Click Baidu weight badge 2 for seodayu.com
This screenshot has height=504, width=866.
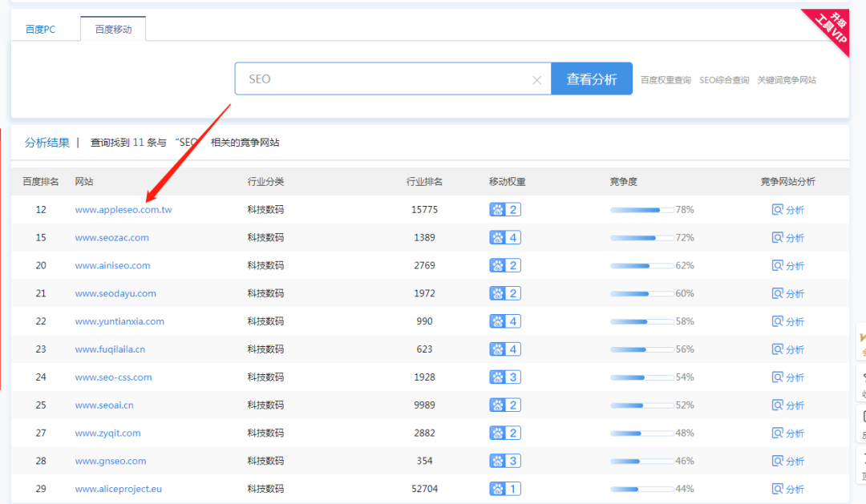point(505,294)
